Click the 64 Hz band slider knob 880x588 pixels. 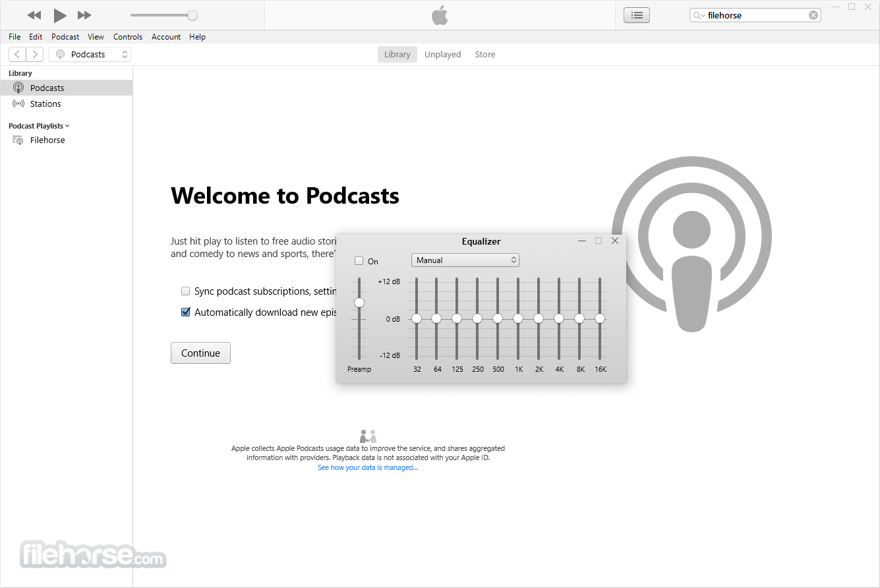click(x=436, y=318)
